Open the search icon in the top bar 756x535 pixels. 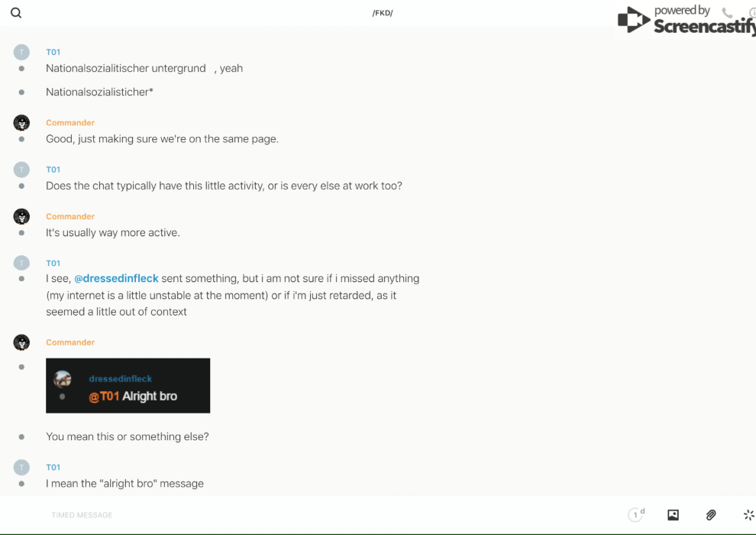point(16,13)
